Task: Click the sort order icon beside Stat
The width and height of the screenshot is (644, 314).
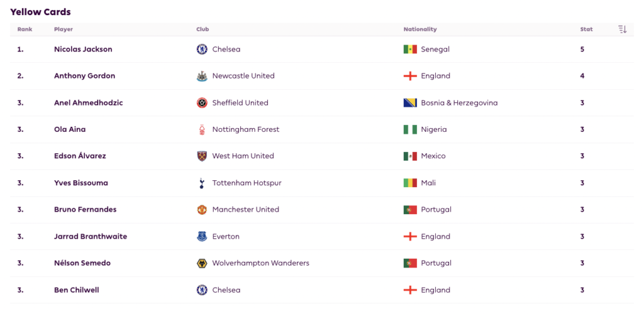Action: pyautogui.click(x=622, y=30)
